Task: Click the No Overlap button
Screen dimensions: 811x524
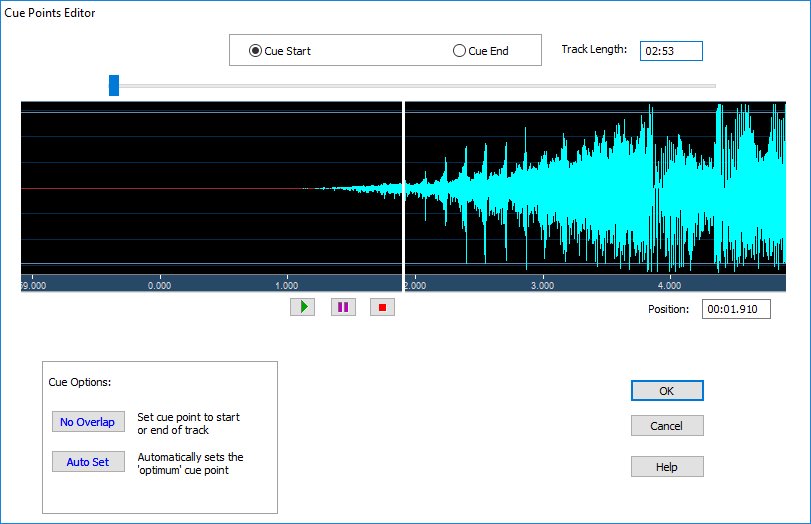Action: pyautogui.click(x=88, y=422)
